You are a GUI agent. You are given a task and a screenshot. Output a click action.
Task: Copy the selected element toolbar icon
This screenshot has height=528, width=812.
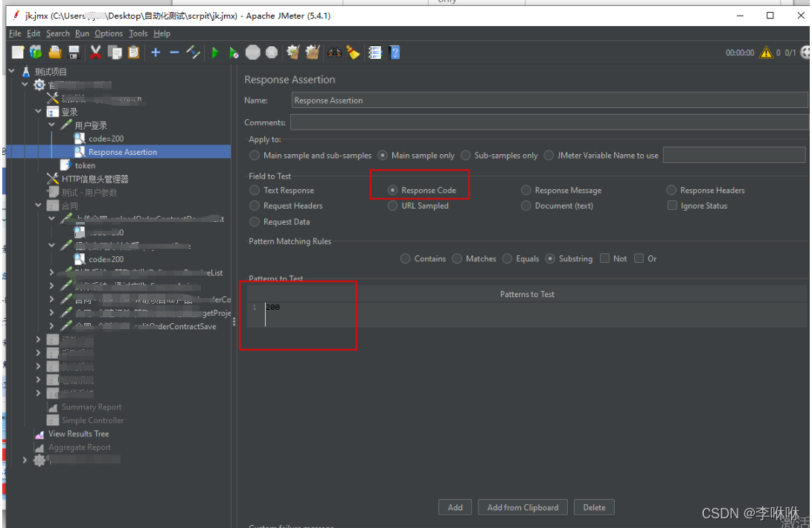click(115, 52)
